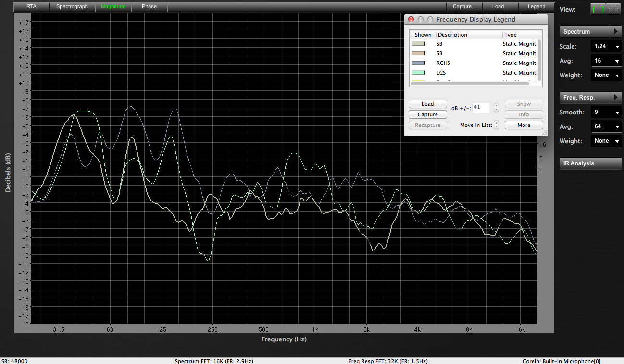
Task: Open the Smooth dropdown showing 9
Action: click(x=606, y=113)
